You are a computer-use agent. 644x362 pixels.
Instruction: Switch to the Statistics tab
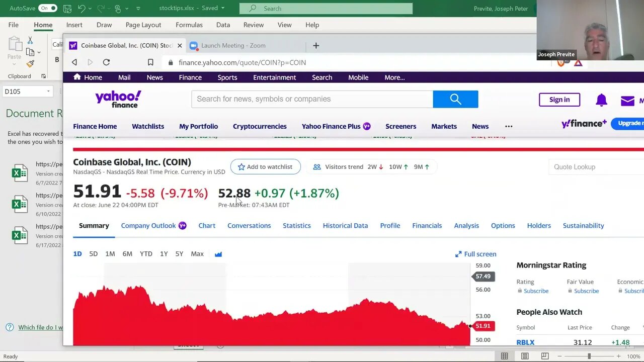(296, 225)
